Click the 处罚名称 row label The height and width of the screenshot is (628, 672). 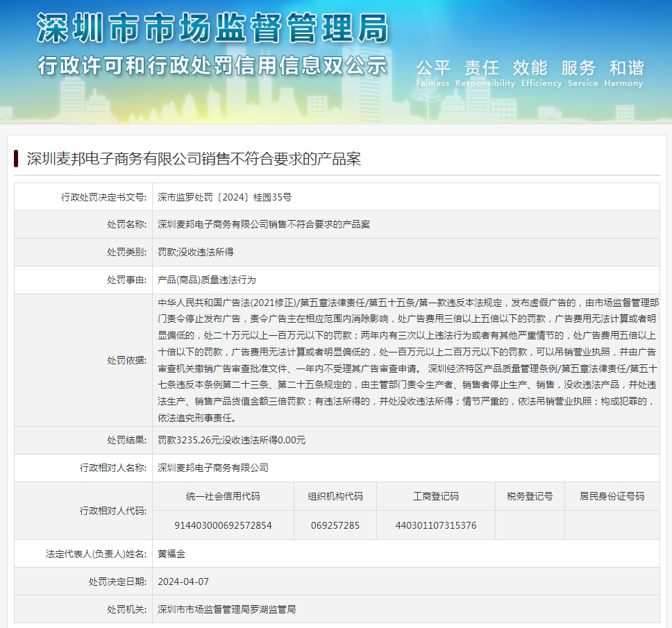(x=127, y=224)
